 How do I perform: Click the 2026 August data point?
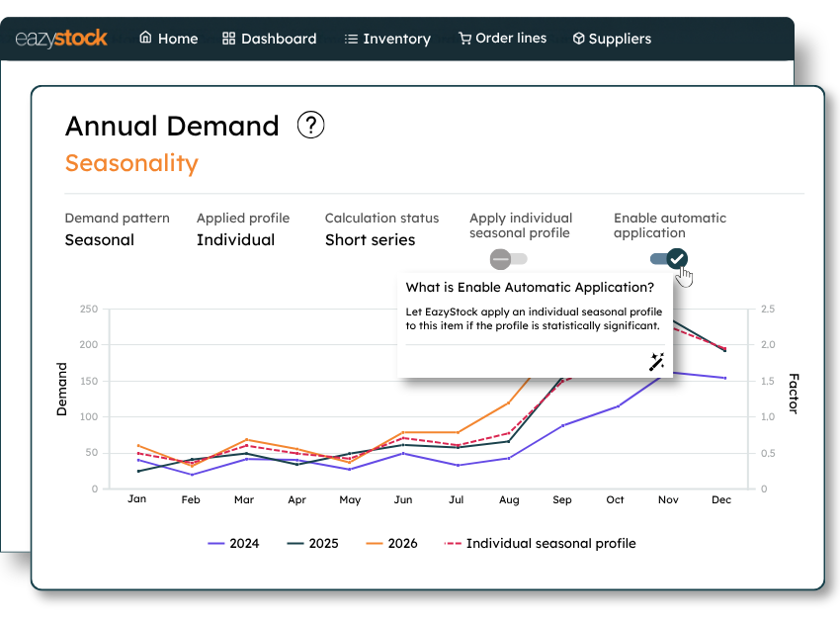(508, 402)
